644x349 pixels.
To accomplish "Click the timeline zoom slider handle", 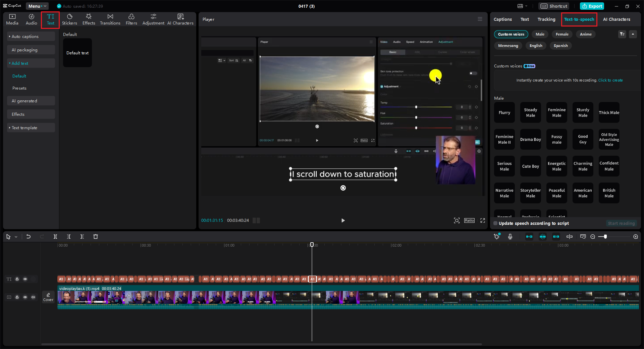I will coord(605,237).
